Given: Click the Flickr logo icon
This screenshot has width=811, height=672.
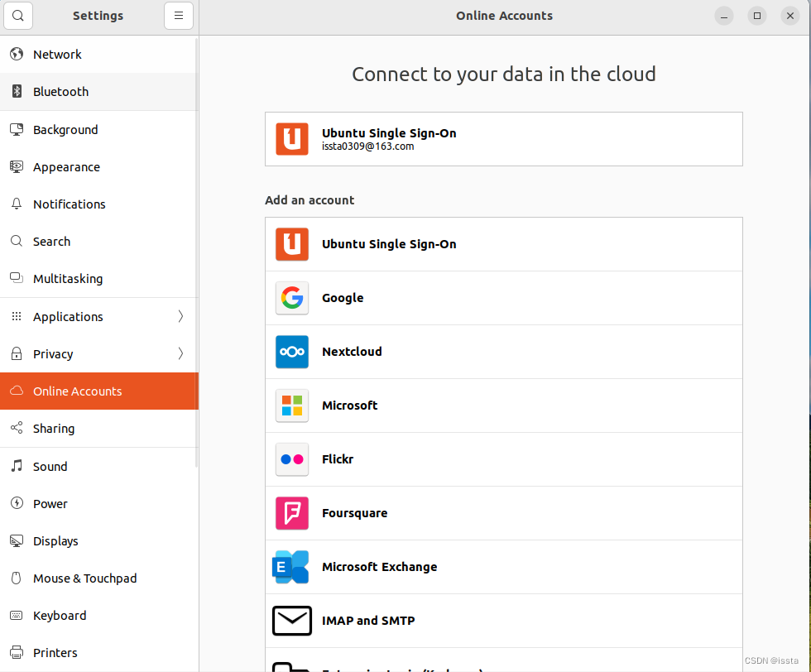Looking at the screenshot, I should click(292, 459).
